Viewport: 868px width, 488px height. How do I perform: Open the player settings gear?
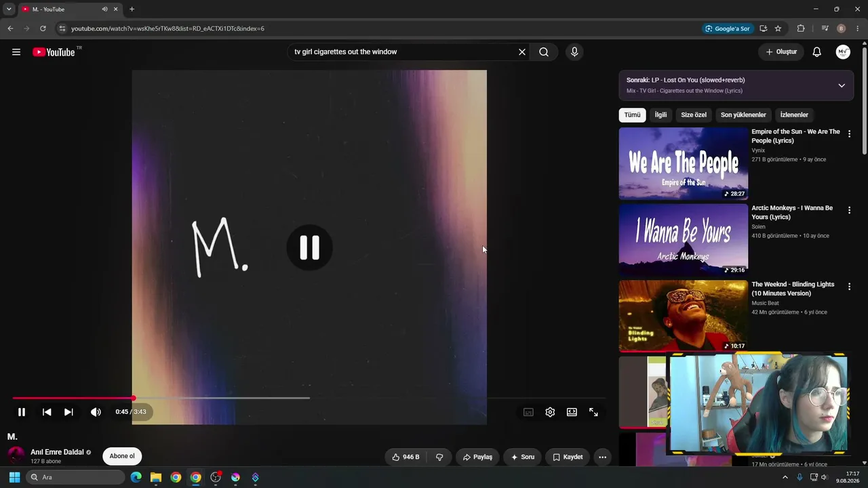pyautogui.click(x=550, y=412)
